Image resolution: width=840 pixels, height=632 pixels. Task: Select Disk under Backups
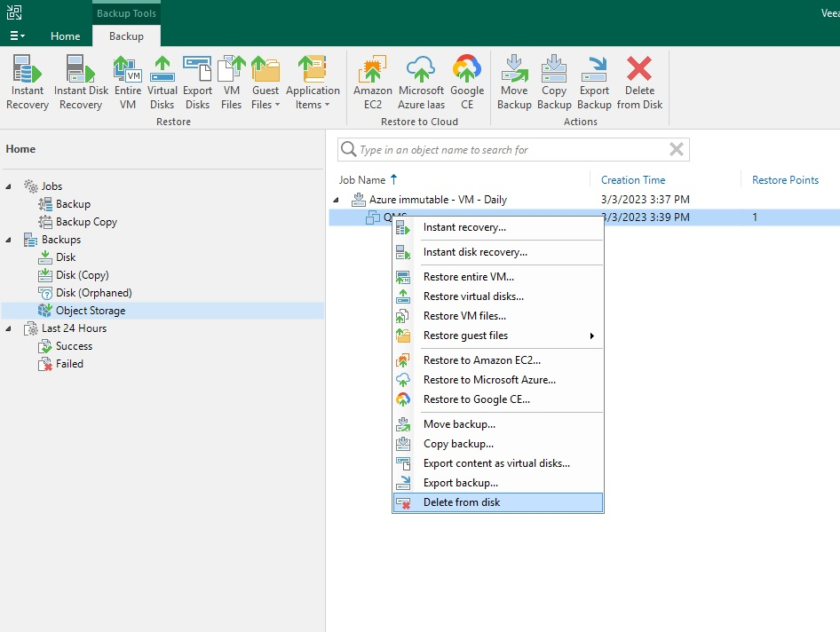[66, 257]
